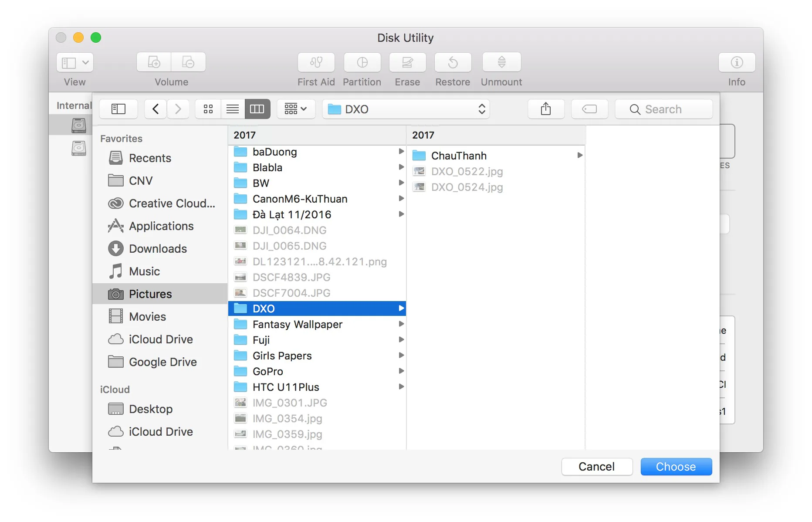Click the First Aid toolbar icon
Screen dimensions: 812x522
(316, 62)
